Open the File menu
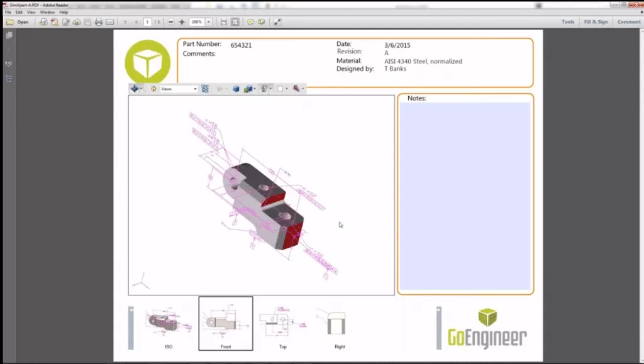Viewport: 644px width, 364px height. tap(8, 13)
